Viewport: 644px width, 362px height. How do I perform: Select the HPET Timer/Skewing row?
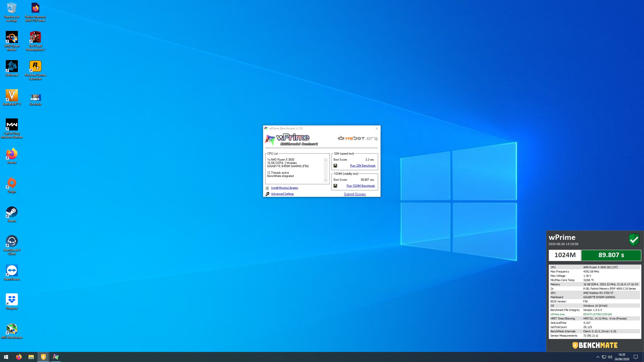pos(595,319)
